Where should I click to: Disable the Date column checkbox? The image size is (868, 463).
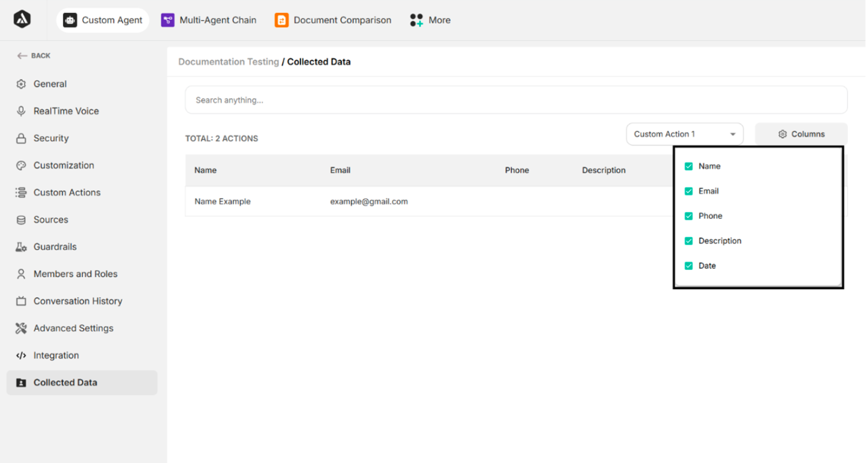[x=689, y=265]
